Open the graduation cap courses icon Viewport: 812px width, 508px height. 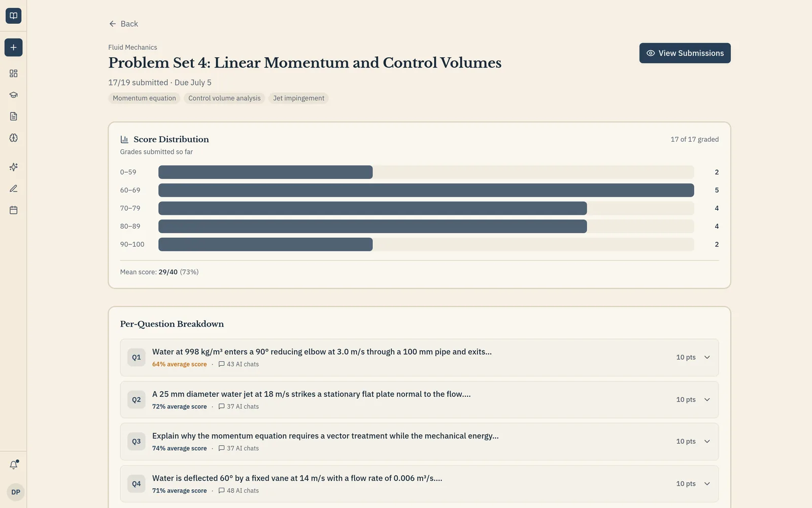(14, 95)
